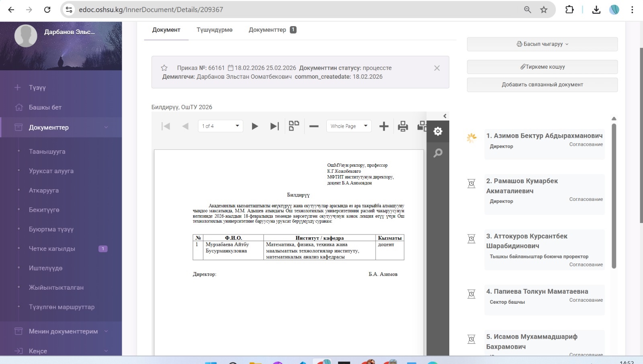Zoom out with the minus icon

coord(314,126)
